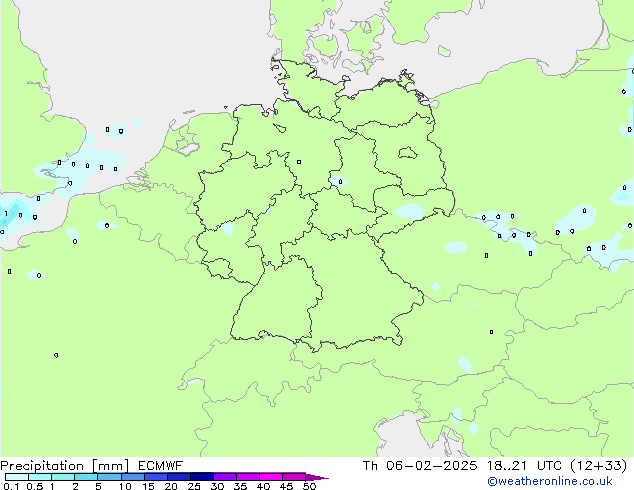Viewport: 634px width, 490px height.
Task: Pick the 10–15 mm legend swatch
Action: [x=132, y=477]
